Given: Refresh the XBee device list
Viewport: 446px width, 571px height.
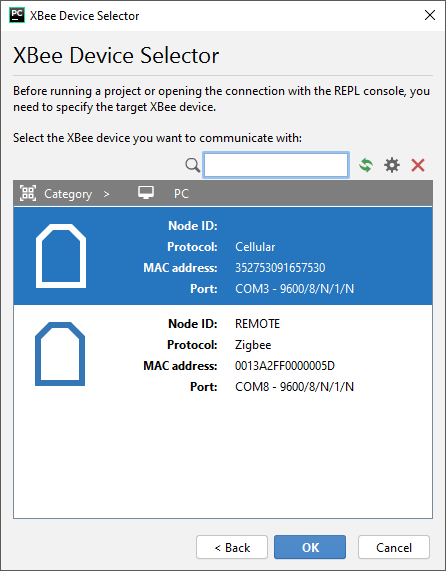Looking at the screenshot, I should coord(366,165).
